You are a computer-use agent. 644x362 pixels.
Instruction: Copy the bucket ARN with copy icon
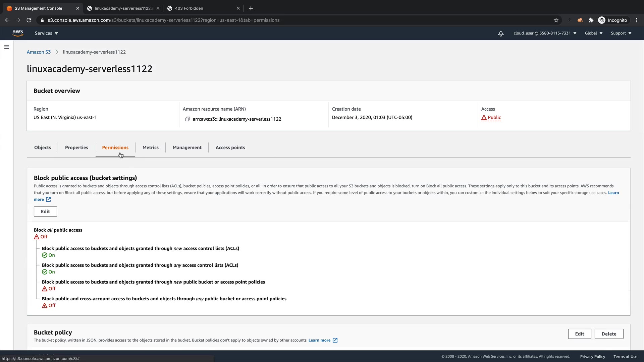(188, 119)
